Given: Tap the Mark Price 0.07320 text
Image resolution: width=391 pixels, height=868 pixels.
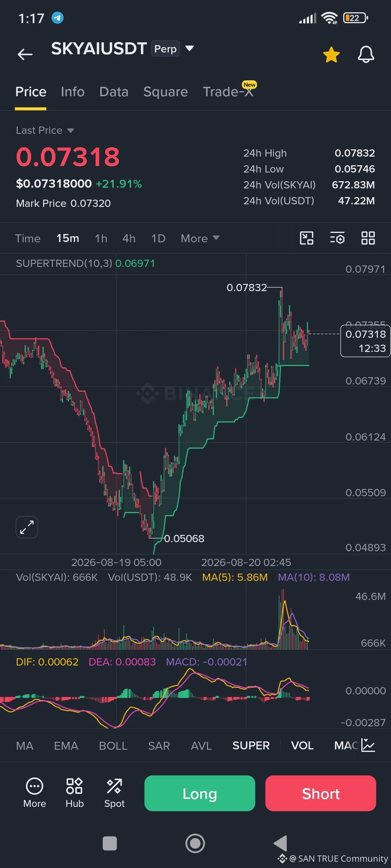Looking at the screenshot, I should pyautogui.click(x=63, y=203).
